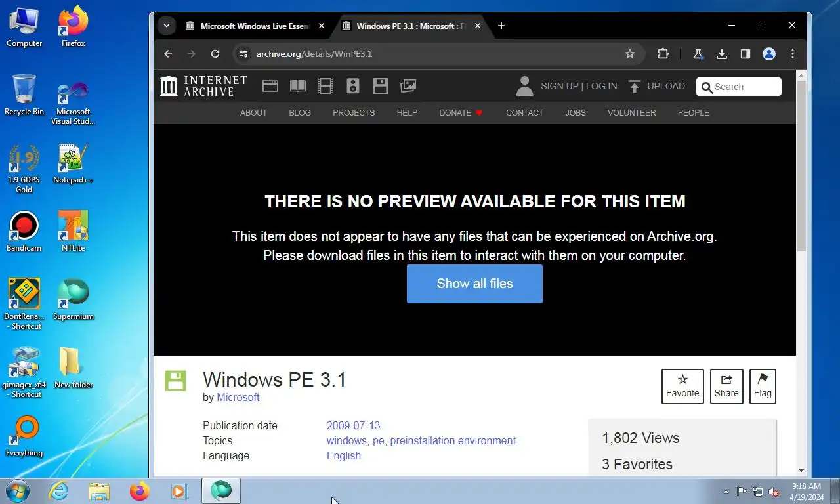
Task: Toggle the browser side panel icon
Action: (x=745, y=54)
